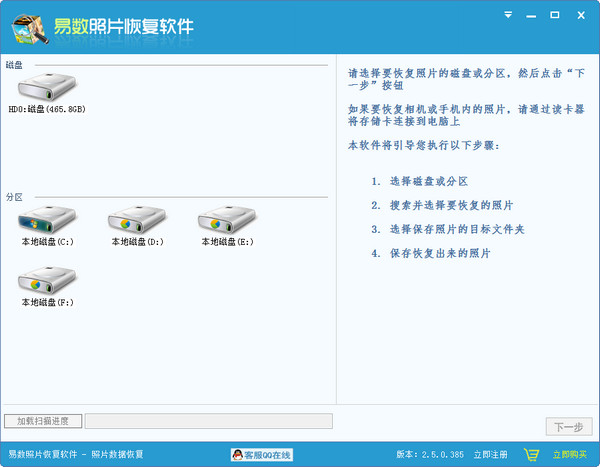Viewport: 600px width, 467px height.
Task: Click the 下一步 button
Action: (x=568, y=427)
